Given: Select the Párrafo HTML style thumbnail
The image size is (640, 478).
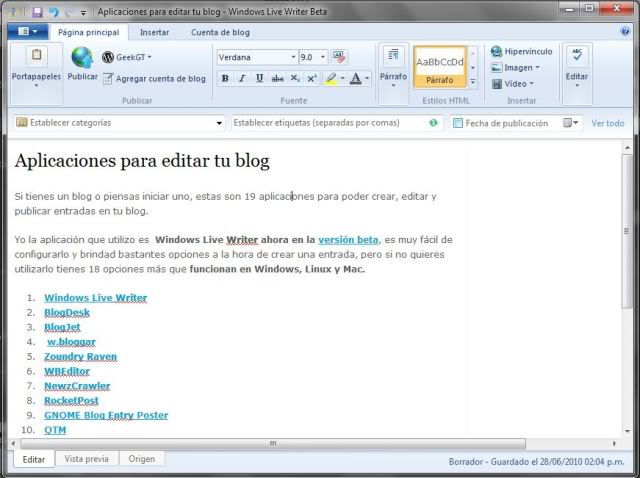Looking at the screenshot, I should tap(440, 67).
